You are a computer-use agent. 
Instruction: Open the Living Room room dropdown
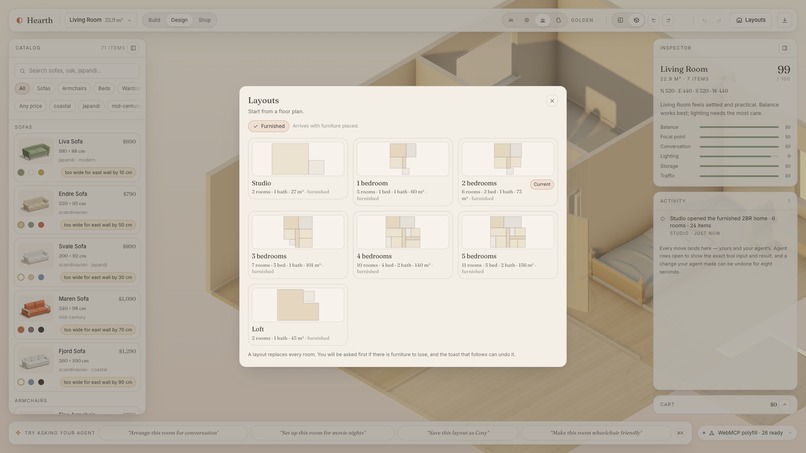[100, 20]
